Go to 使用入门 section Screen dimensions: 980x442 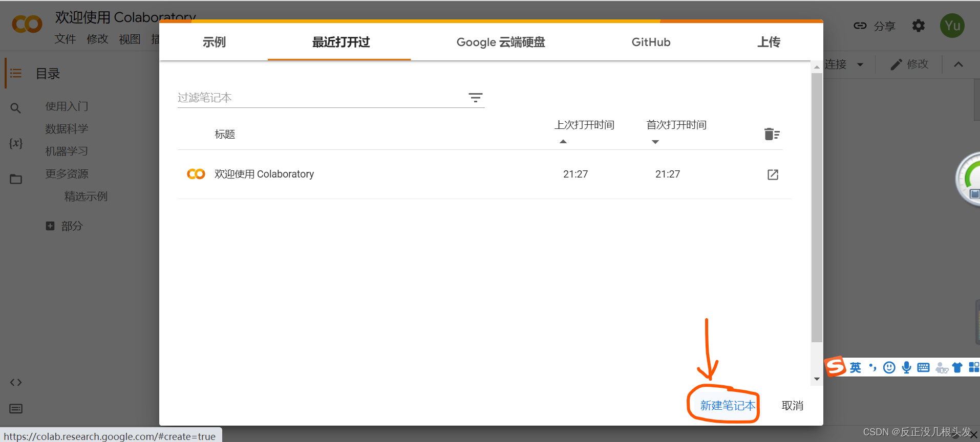click(67, 106)
